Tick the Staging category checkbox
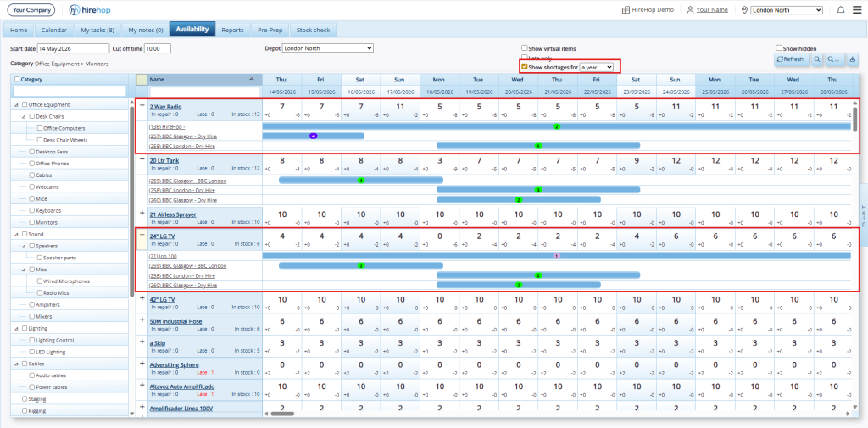868x428 pixels. point(25,398)
